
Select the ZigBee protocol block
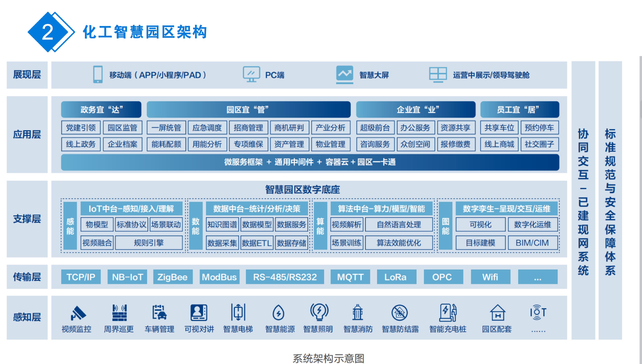coord(173,277)
